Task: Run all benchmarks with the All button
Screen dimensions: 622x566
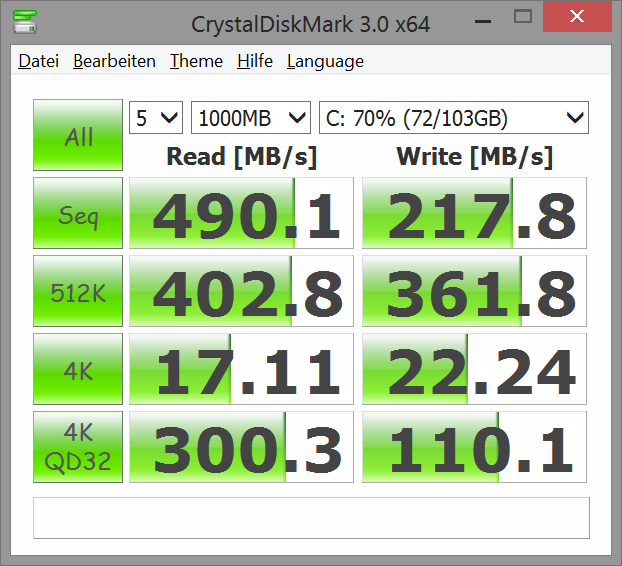Action: click(78, 135)
